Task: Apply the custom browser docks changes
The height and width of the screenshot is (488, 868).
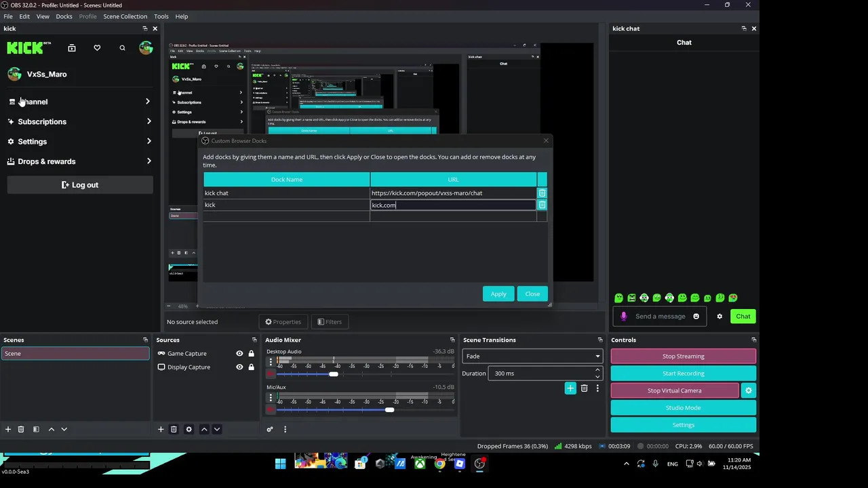Action: [x=498, y=293]
